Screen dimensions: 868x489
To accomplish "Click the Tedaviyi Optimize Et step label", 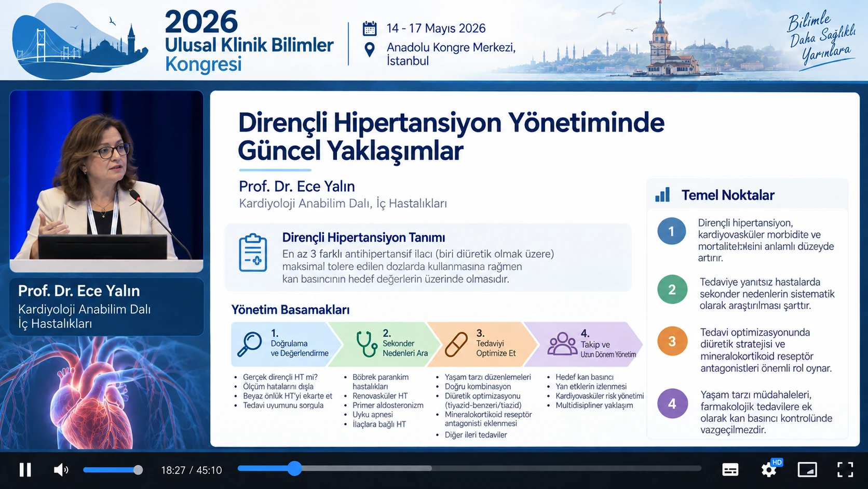I will tap(496, 348).
